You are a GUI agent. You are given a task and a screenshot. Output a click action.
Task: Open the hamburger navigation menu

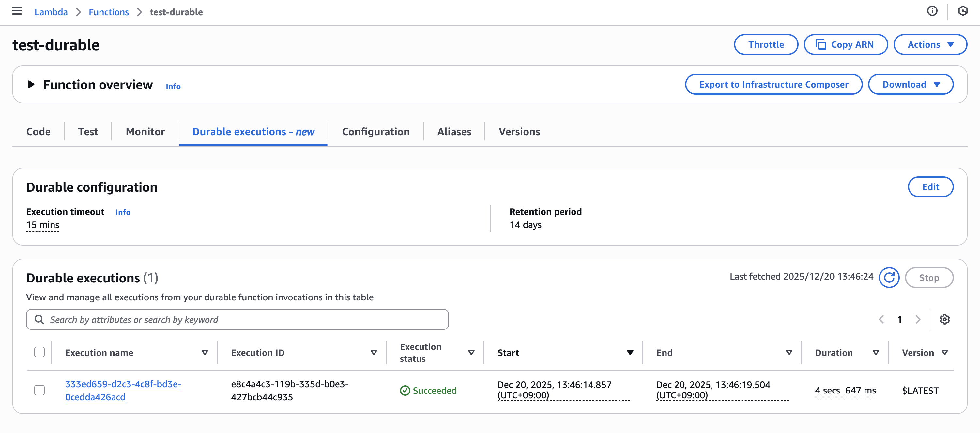click(17, 11)
